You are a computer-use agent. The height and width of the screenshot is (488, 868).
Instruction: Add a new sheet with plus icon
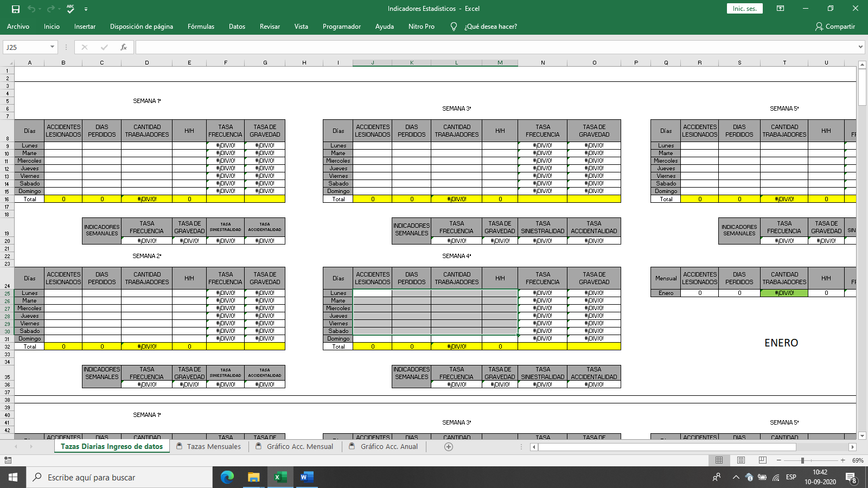tap(449, 447)
